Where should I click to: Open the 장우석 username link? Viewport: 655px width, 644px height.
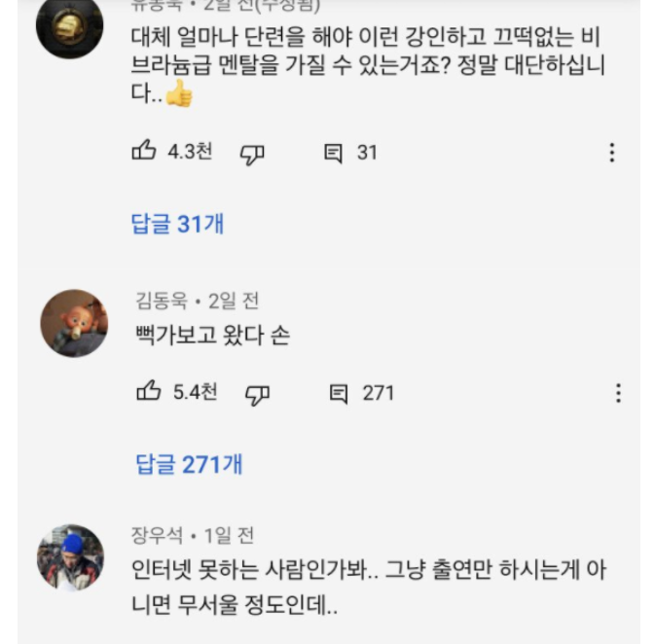point(157,535)
